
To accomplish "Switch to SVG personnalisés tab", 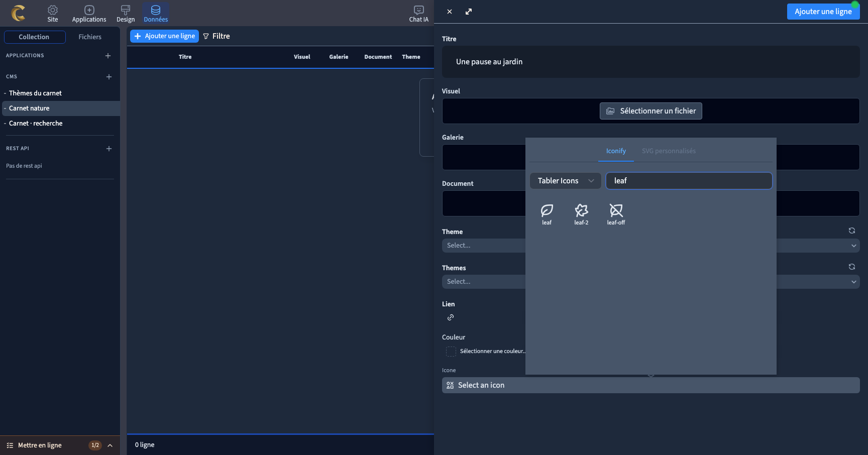I will coord(669,151).
